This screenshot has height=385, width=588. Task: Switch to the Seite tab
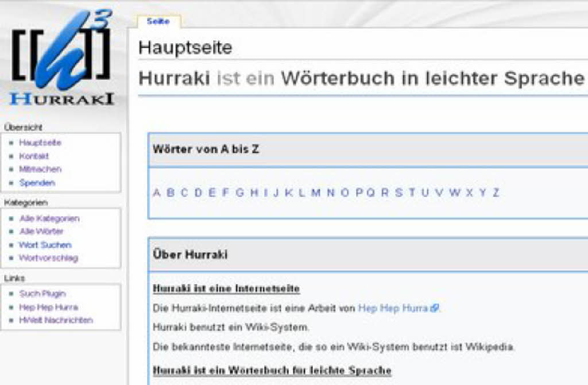pyautogui.click(x=158, y=21)
